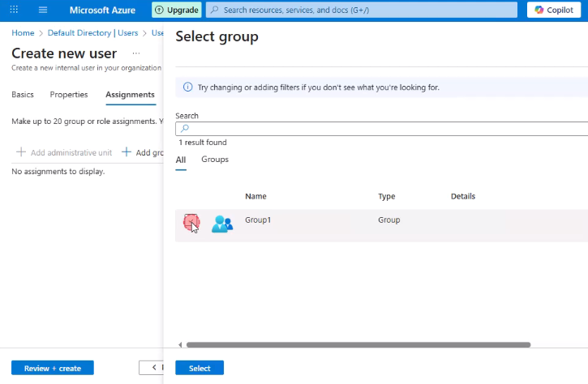588x384 pixels.
Task: Sort by the Name column header
Action: 255,196
